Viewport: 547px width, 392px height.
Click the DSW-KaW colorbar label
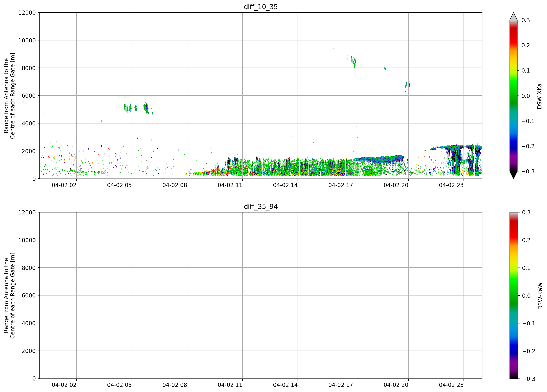540,296
